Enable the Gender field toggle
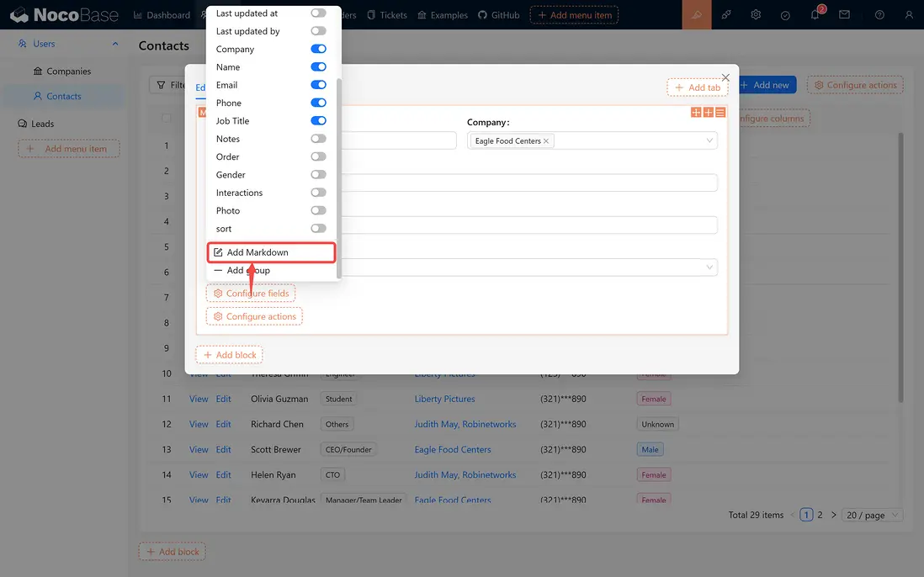Viewport: 924px width, 577px height. [318, 174]
